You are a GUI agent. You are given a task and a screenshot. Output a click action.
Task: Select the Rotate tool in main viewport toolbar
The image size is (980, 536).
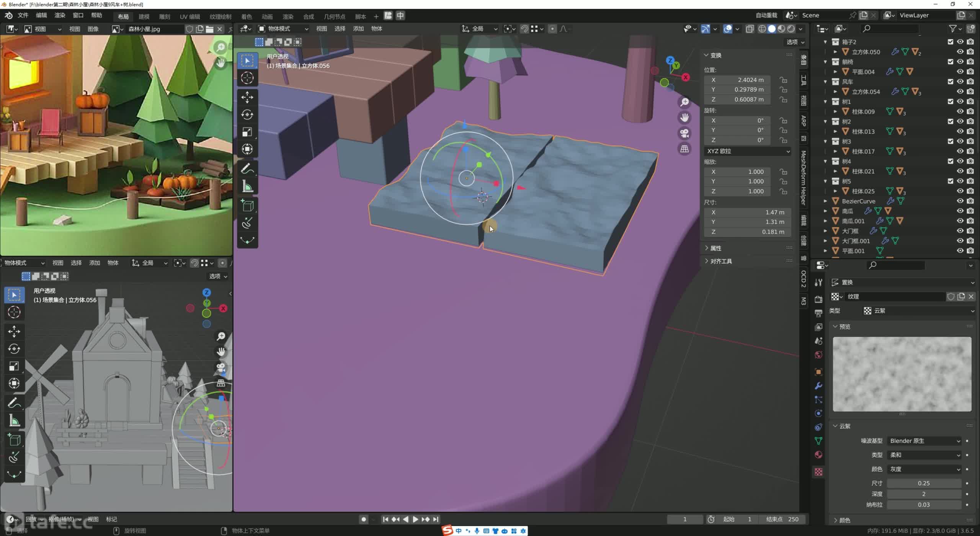click(247, 114)
